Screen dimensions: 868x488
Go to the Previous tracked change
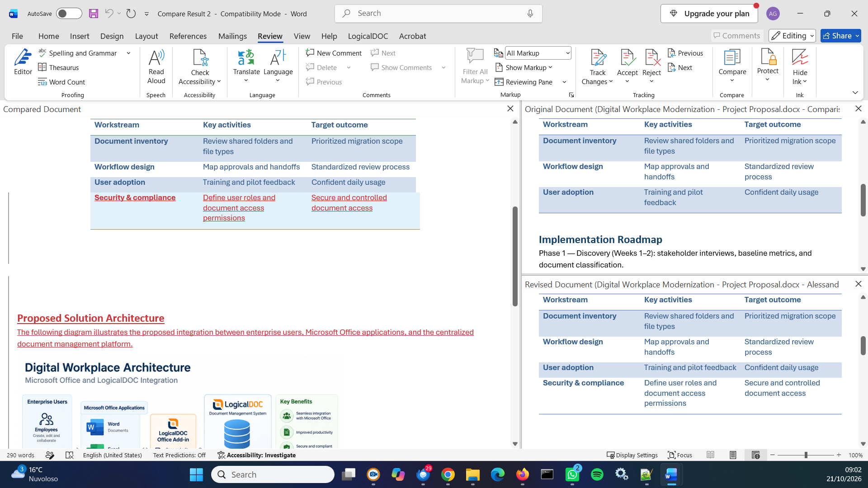[685, 53]
